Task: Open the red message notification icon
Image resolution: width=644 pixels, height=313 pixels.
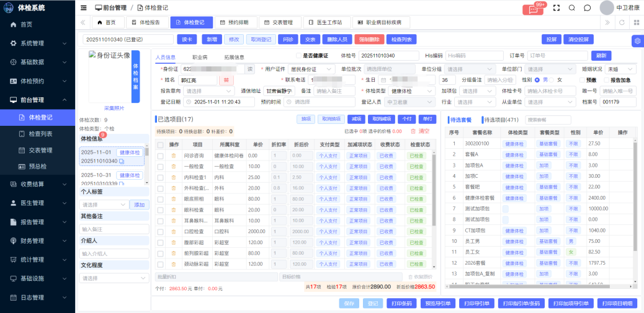Action: tap(532, 9)
